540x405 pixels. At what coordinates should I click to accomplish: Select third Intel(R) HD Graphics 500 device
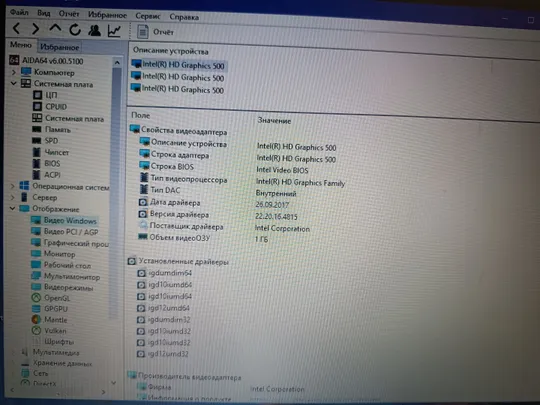tap(177, 89)
